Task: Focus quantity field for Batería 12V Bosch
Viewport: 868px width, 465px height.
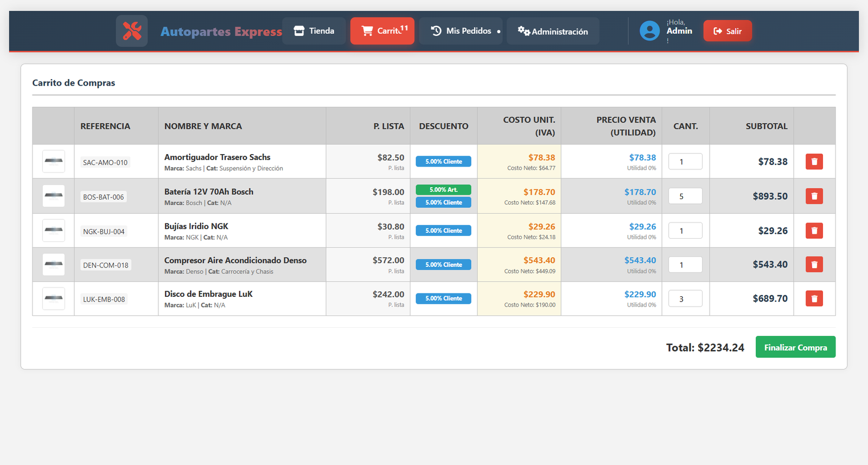Action: (x=685, y=196)
